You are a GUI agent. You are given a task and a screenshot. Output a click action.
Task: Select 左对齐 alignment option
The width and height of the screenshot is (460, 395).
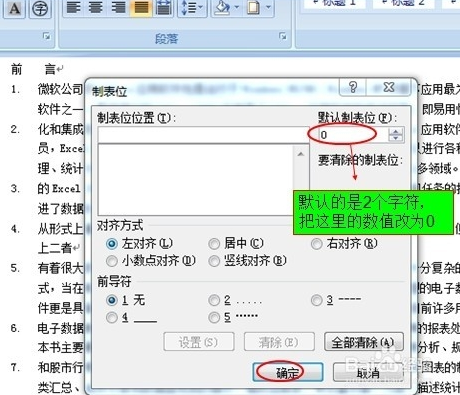pyautogui.click(x=139, y=244)
